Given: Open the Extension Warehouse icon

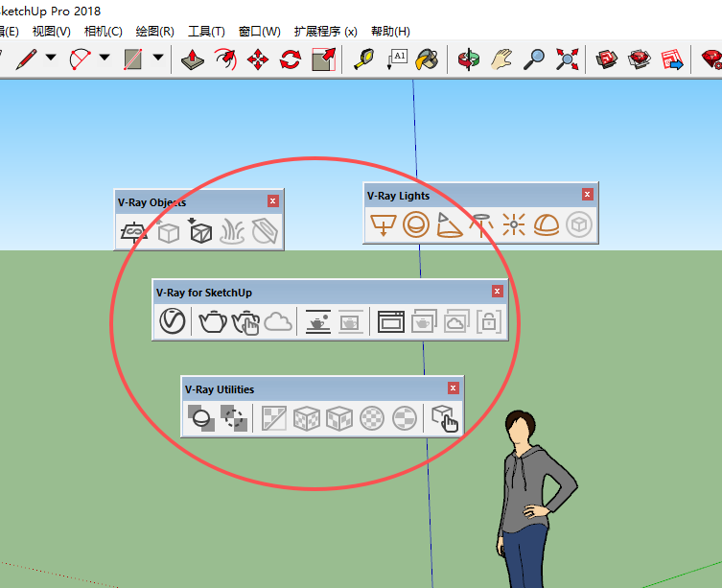Looking at the screenshot, I should pos(640,59).
